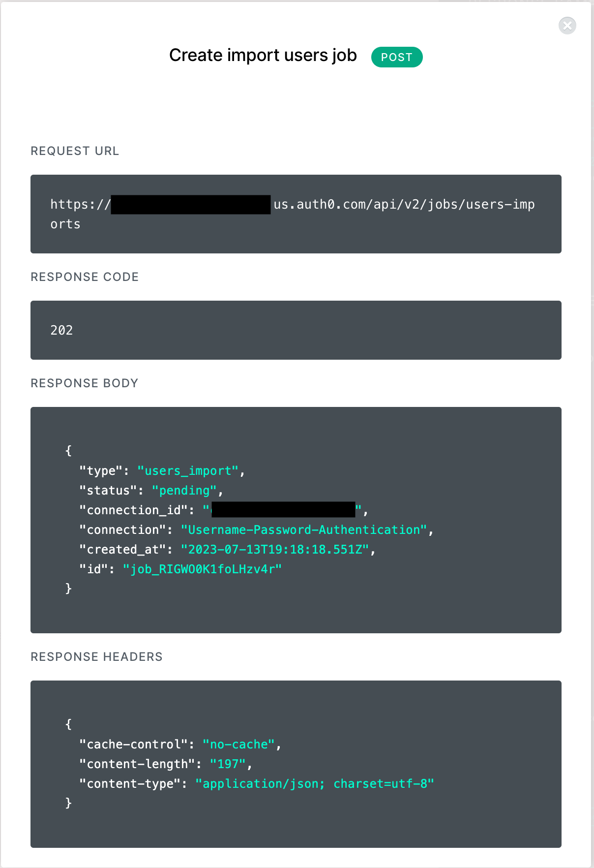The height and width of the screenshot is (868, 594).
Task: Click the users_import type value
Action: click(x=188, y=470)
